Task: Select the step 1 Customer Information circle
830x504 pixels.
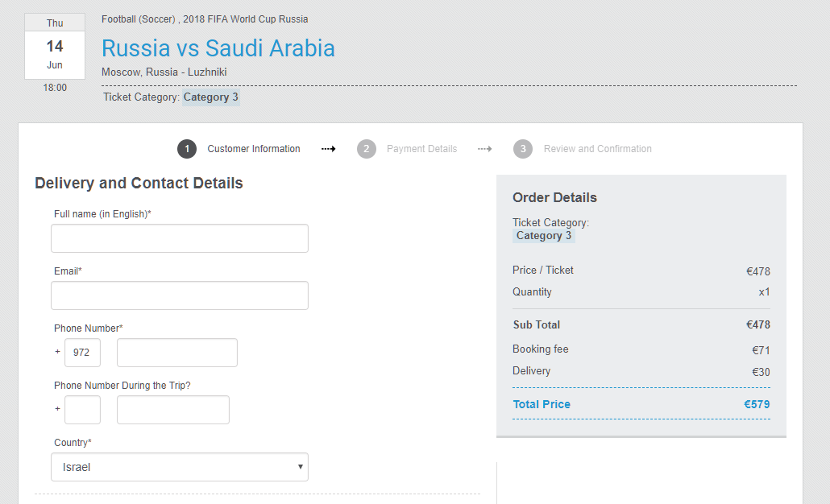Action: pos(186,149)
